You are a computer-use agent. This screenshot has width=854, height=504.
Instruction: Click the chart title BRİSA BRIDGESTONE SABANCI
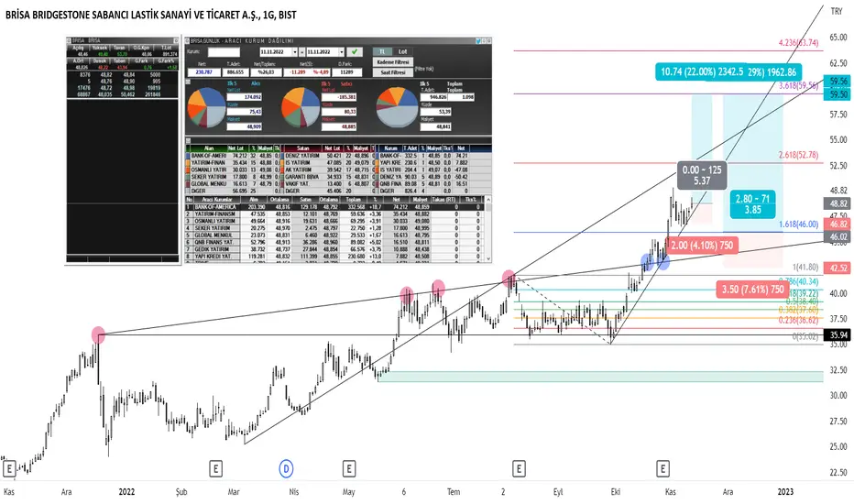click(151, 16)
